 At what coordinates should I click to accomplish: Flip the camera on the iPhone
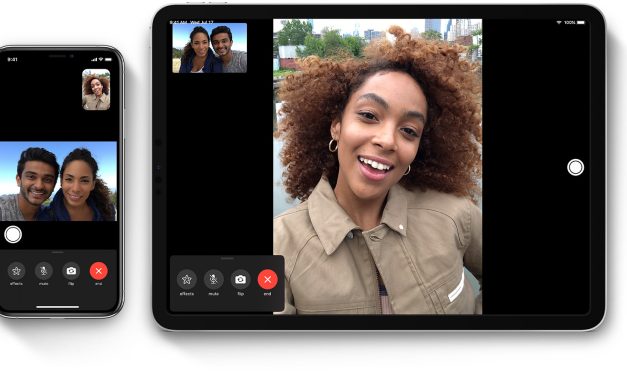(x=71, y=271)
